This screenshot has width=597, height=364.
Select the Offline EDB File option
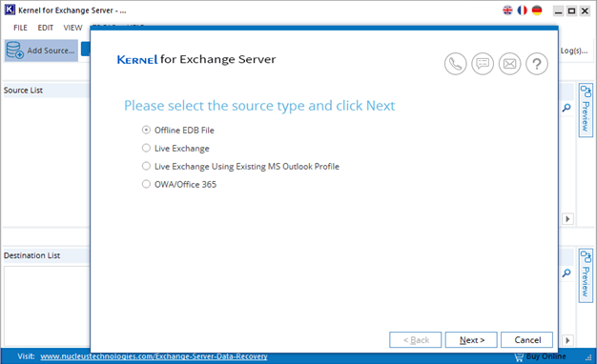click(x=177, y=131)
